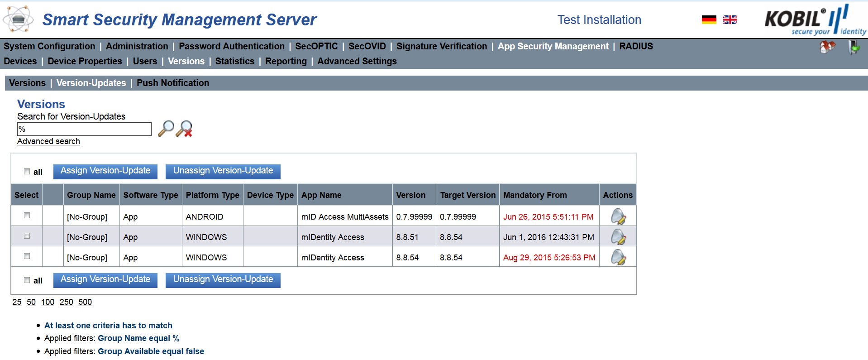Show 25 results per page
The height and width of the screenshot is (360, 868).
[17, 302]
